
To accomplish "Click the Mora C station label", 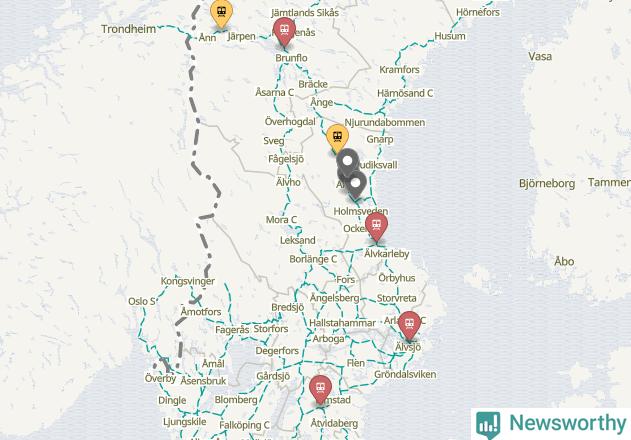I will click(x=281, y=220).
